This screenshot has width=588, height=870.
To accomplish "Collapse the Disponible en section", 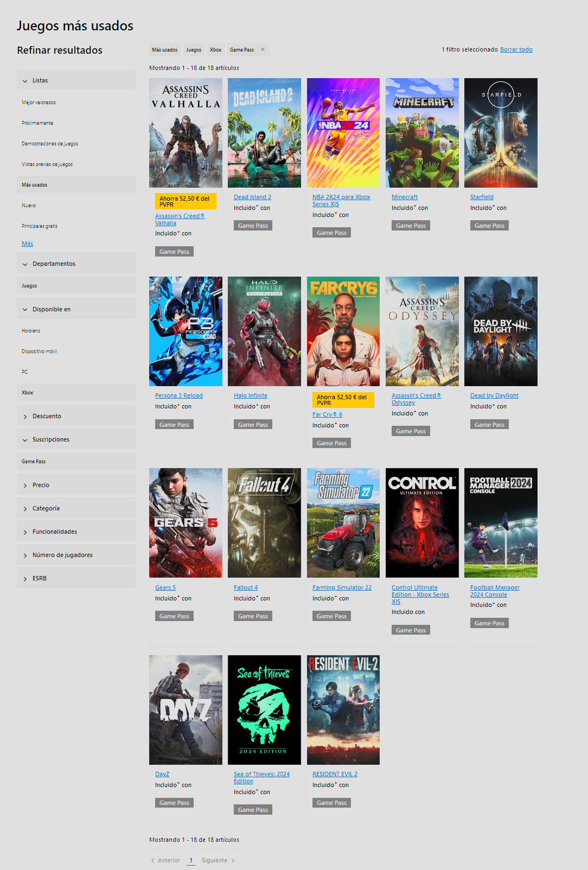I will click(x=76, y=309).
